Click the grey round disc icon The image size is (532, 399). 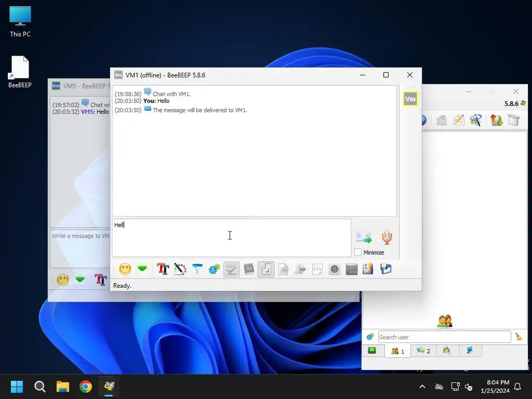tap(335, 270)
